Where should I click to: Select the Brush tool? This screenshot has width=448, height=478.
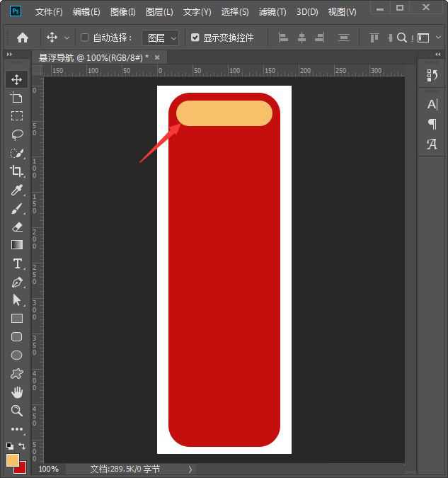point(17,208)
